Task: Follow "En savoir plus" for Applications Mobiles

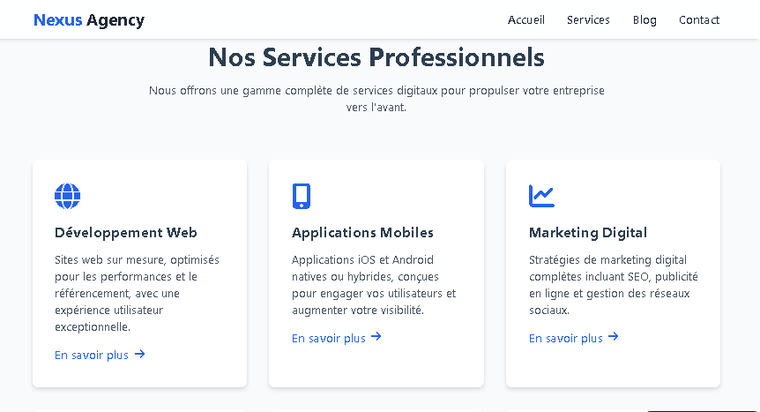Action: [x=329, y=338]
